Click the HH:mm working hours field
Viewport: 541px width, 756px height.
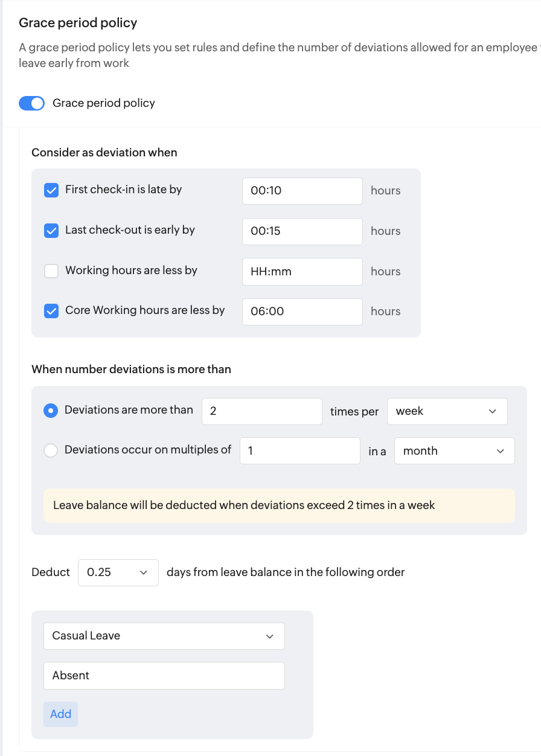pyautogui.click(x=302, y=272)
